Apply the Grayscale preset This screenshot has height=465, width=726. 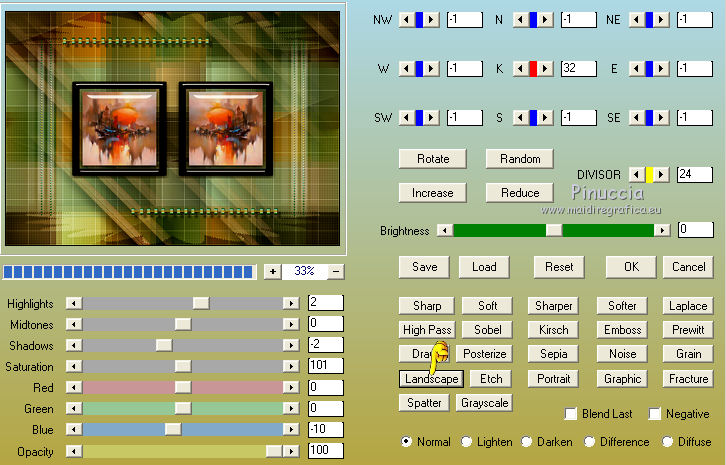pyautogui.click(x=484, y=403)
